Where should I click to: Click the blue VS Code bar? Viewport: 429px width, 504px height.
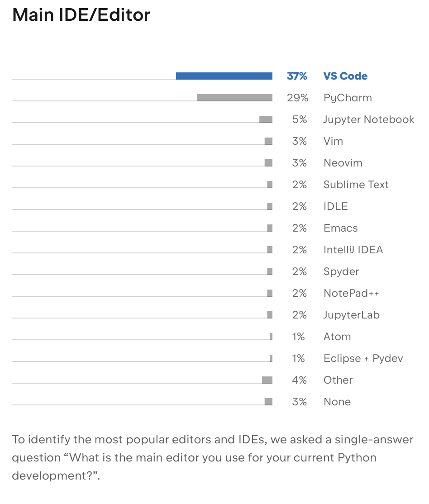224,76
